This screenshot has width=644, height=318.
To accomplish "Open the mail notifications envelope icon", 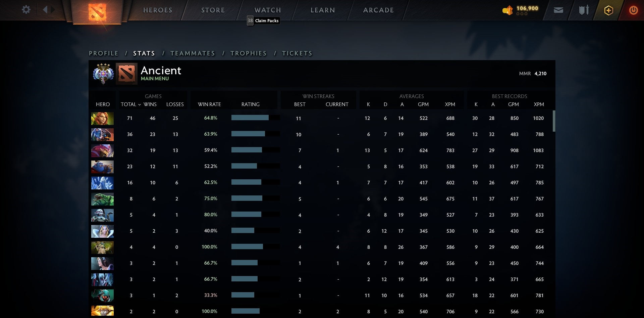I will (558, 10).
